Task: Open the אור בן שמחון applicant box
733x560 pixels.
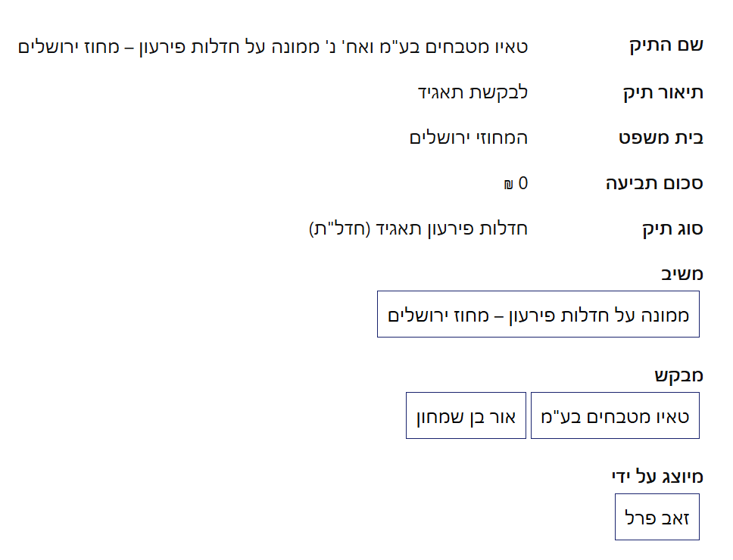Action: tap(466, 415)
